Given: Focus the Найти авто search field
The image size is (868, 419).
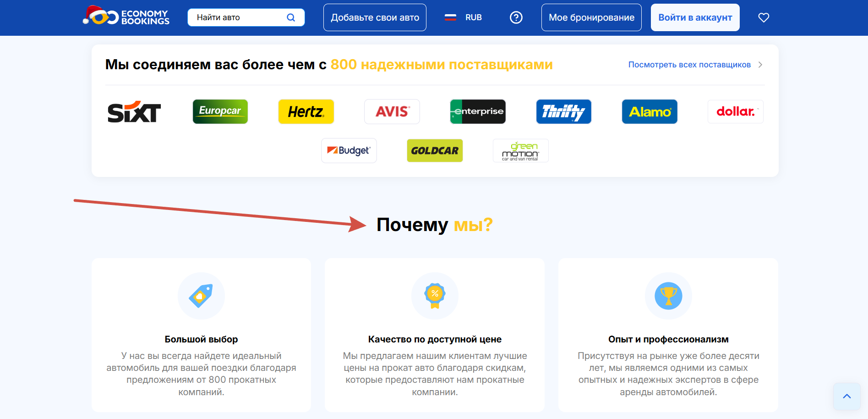Looking at the screenshot, I should [x=246, y=17].
